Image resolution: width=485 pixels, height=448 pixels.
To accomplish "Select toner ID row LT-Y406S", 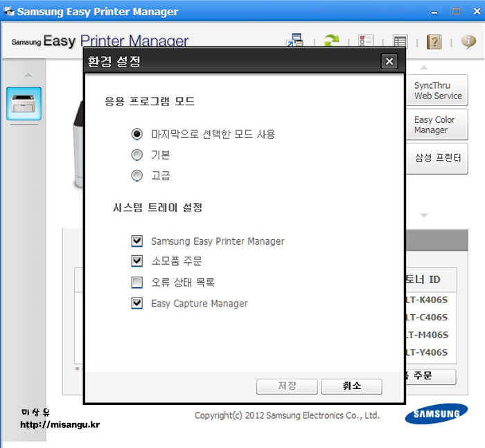I will (x=427, y=352).
